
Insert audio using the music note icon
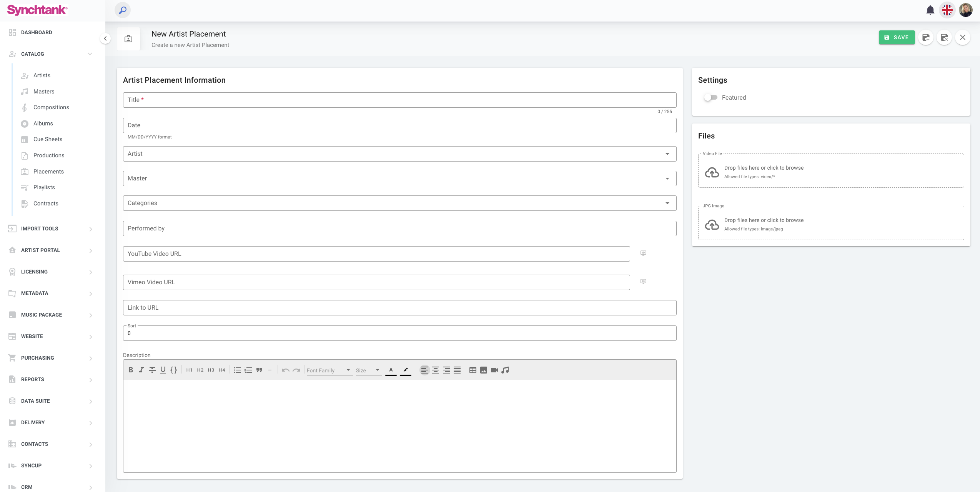505,370
